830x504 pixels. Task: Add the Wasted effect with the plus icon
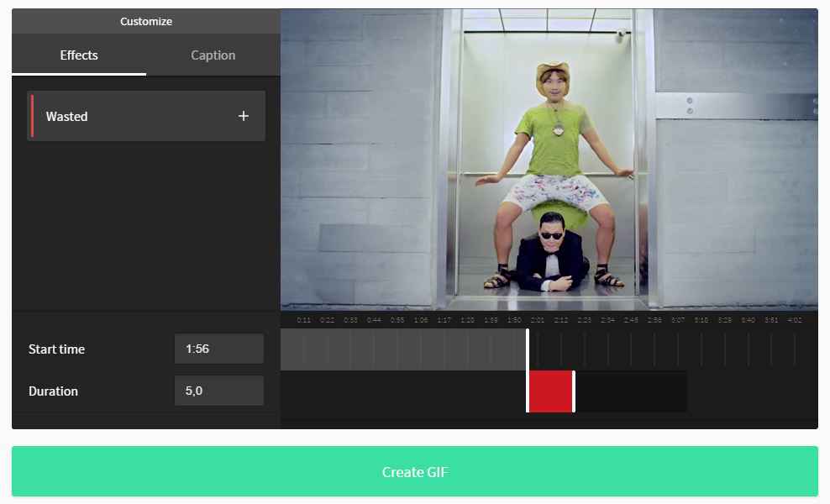pos(243,116)
